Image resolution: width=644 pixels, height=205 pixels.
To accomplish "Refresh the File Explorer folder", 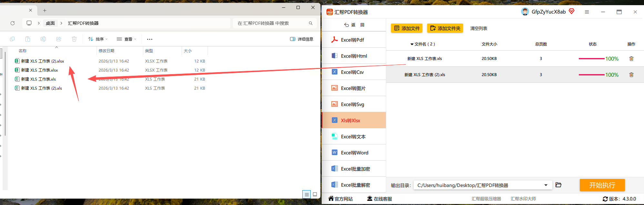I will tap(13, 23).
